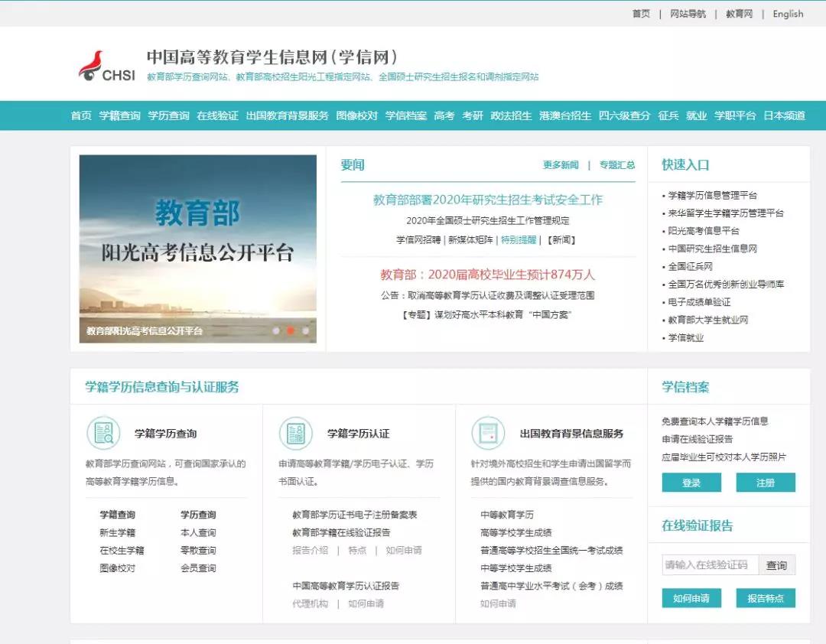
Task: Open 新媒体矩阵 link
Action: point(470,240)
